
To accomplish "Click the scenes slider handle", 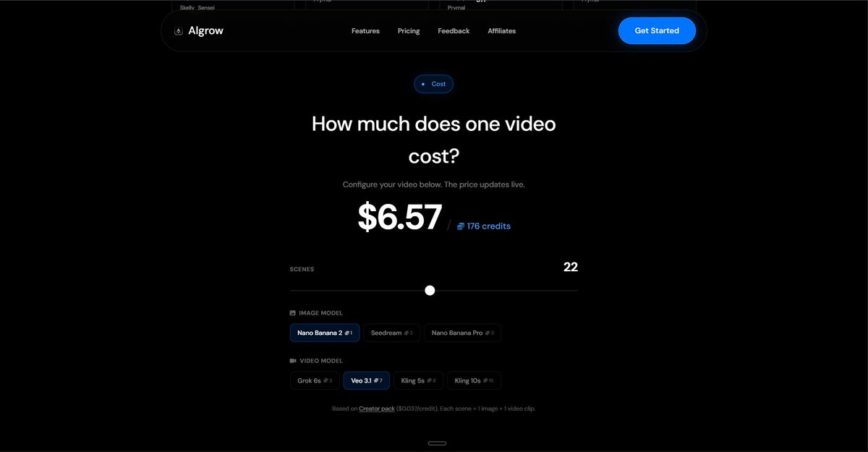I will point(430,290).
